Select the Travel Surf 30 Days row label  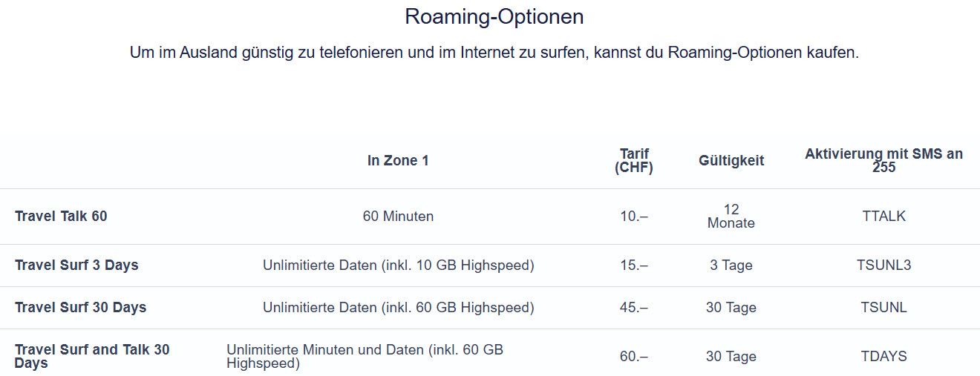click(80, 307)
